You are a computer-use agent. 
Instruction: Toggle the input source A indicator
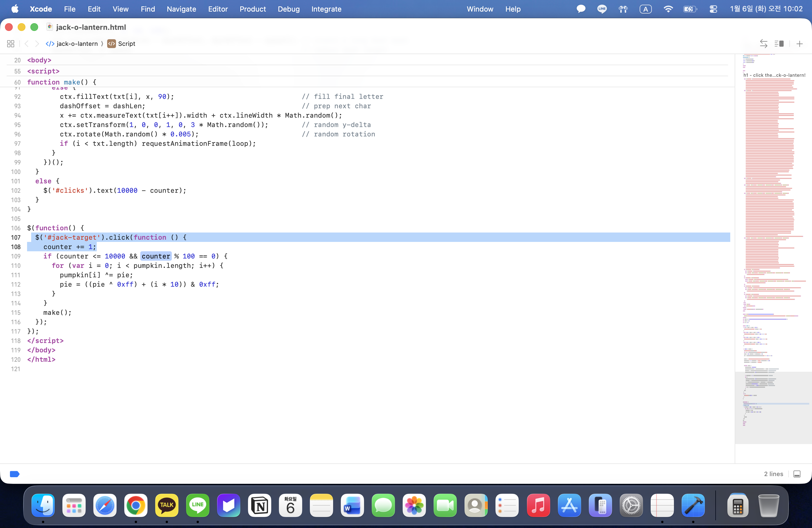point(645,9)
